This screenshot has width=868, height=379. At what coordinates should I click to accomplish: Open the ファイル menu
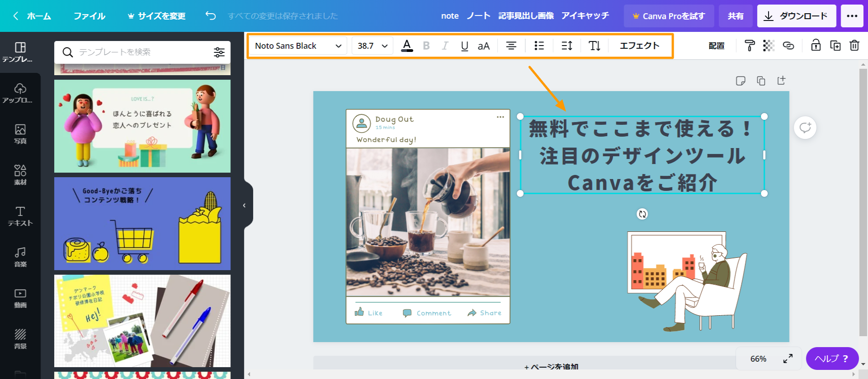(89, 16)
